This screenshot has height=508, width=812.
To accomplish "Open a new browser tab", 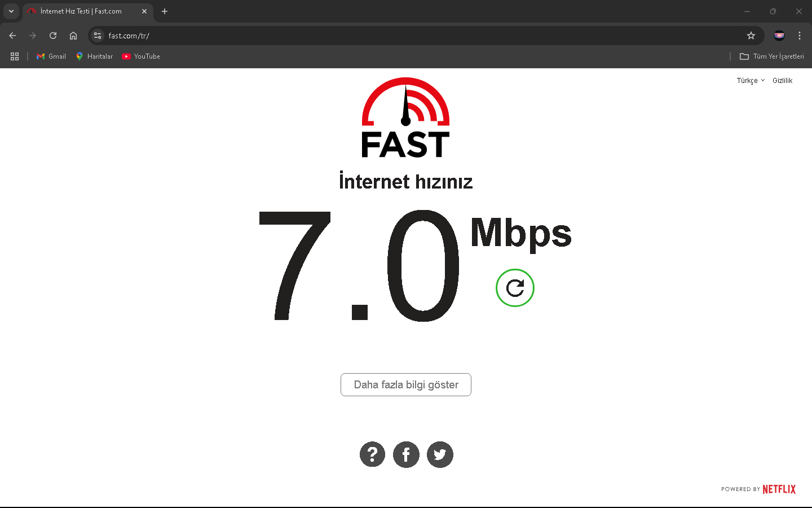I will coord(165,11).
